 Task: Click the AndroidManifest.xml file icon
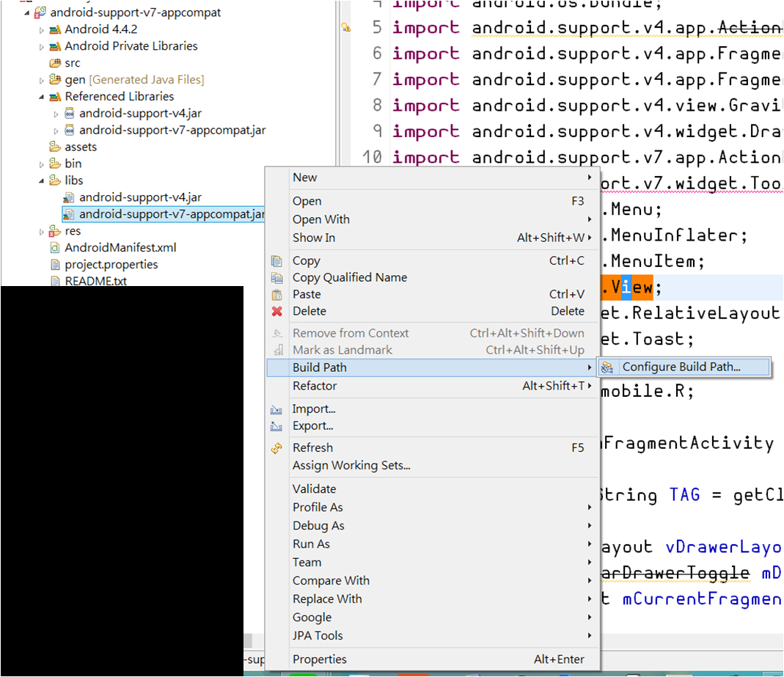(56, 248)
